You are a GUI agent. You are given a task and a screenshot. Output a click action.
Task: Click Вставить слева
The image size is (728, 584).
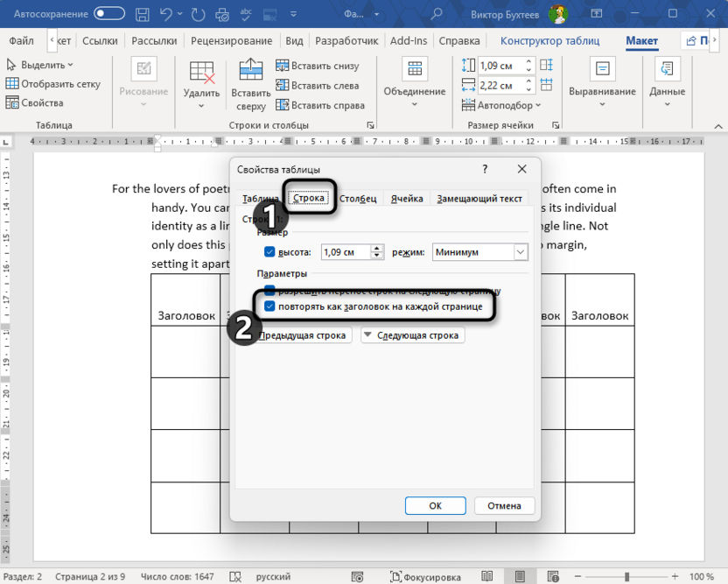click(x=318, y=86)
